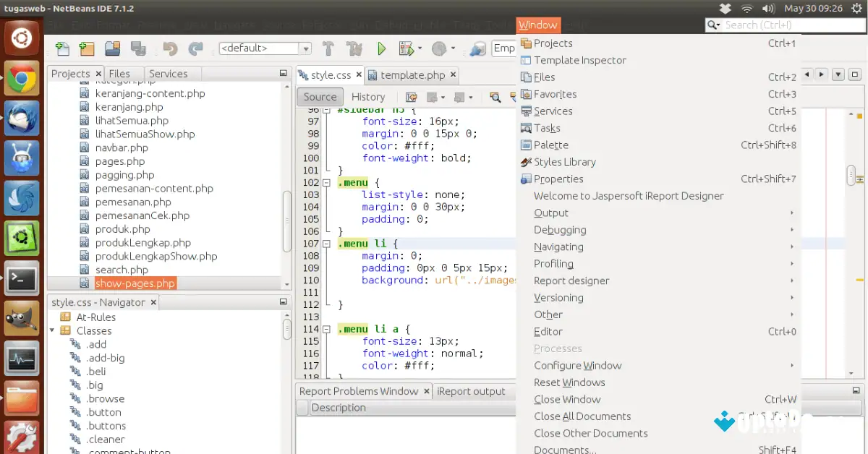Click the Source button in the editor
The image size is (868, 454).
click(x=319, y=96)
